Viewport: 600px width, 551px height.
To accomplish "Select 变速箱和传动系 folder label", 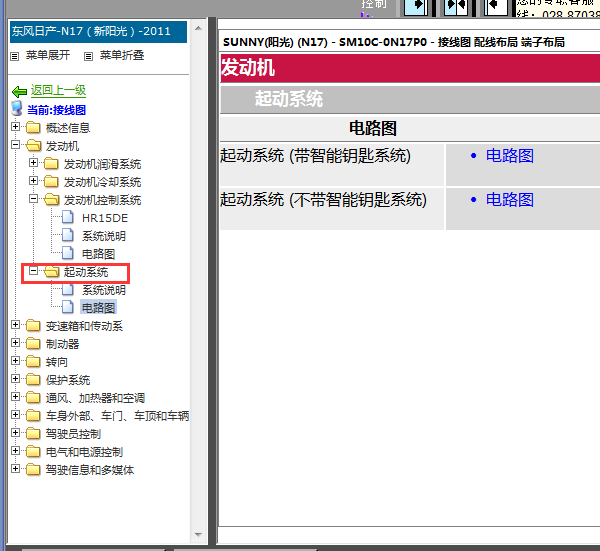I will 84,326.
